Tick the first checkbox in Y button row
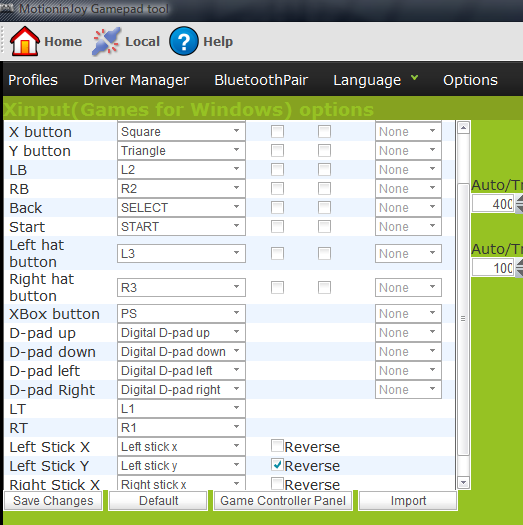523x525 pixels. pos(277,151)
